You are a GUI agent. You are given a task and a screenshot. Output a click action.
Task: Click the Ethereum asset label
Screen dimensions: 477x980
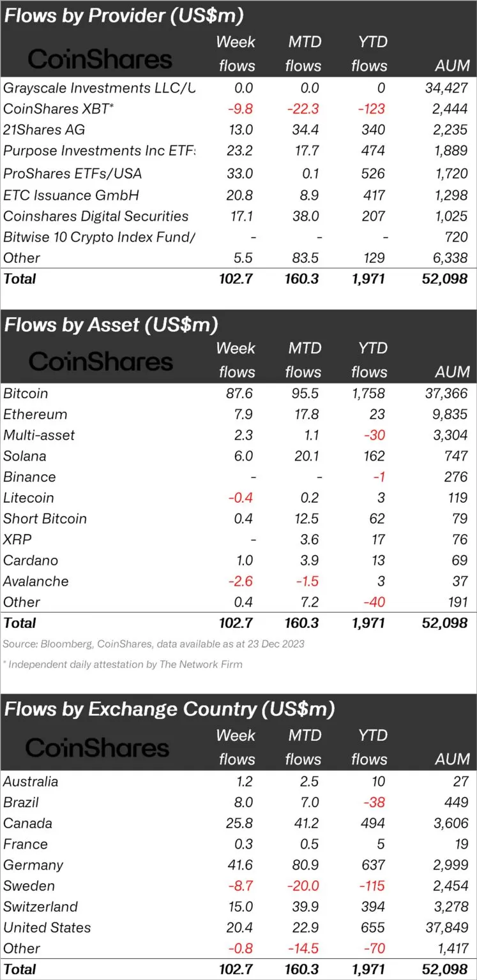(35, 414)
